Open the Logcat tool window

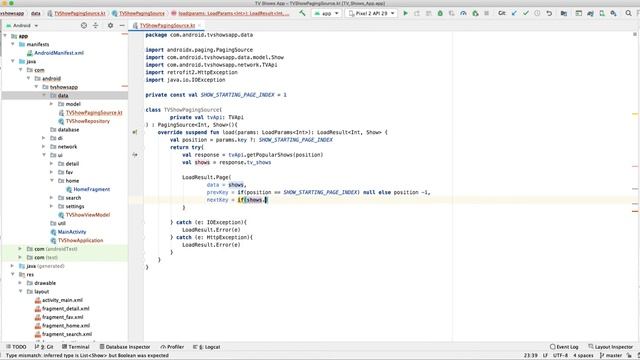click(207, 347)
